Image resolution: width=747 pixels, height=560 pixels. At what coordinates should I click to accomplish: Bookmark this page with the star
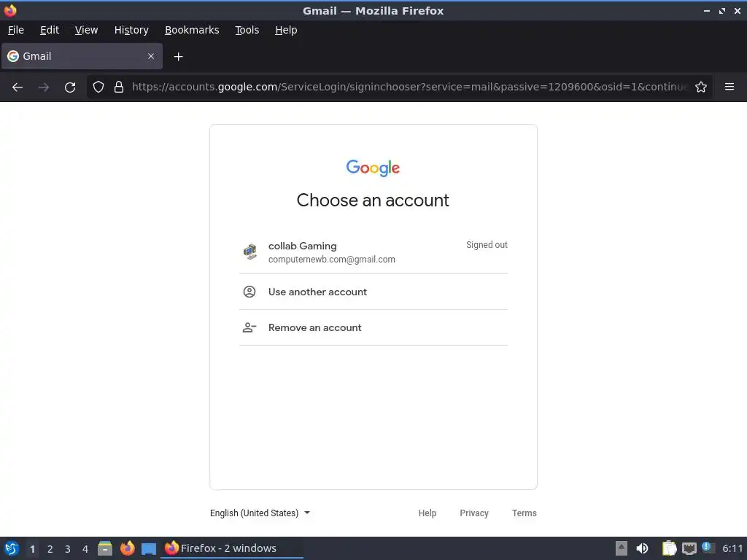[x=701, y=87]
